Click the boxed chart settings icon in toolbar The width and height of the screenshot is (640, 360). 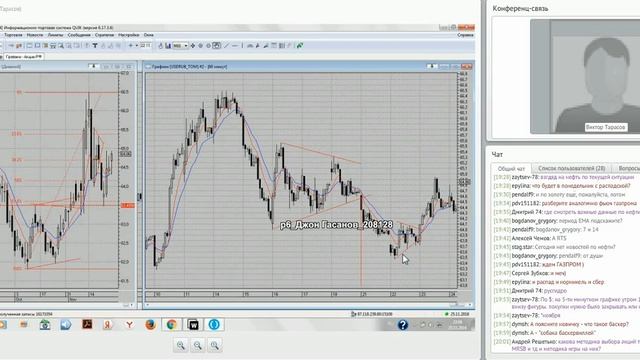pyautogui.click(x=216, y=45)
